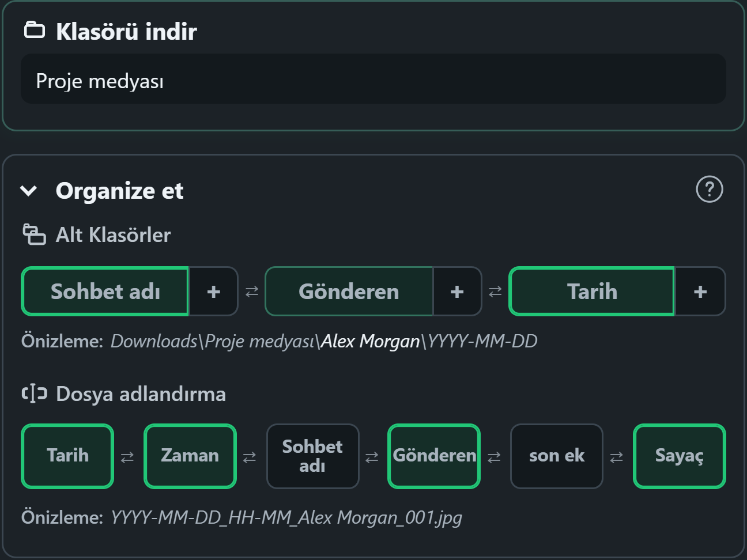Toggle the Gönderen subfolder chip
This screenshot has width=747, height=560.
click(x=349, y=292)
